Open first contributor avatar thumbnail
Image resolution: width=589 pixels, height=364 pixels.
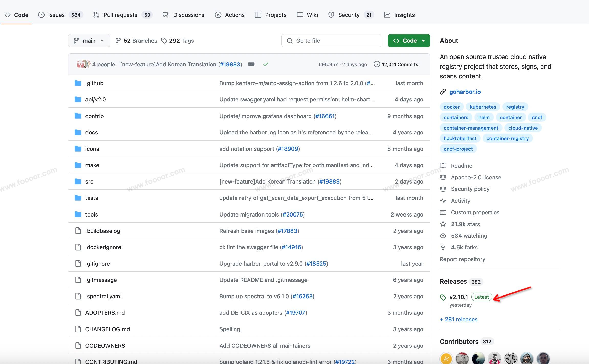446,359
